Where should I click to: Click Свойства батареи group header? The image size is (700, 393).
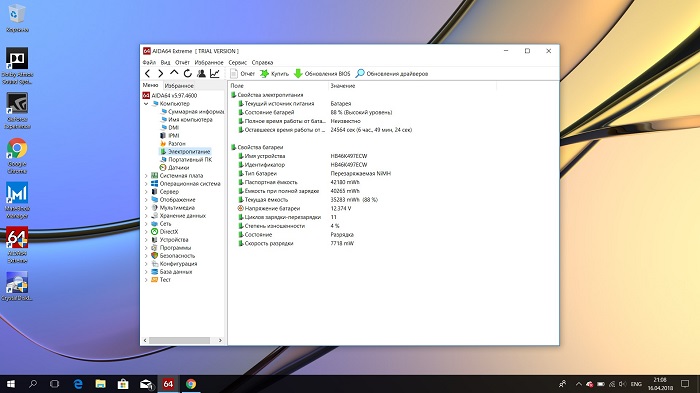(257, 147)
